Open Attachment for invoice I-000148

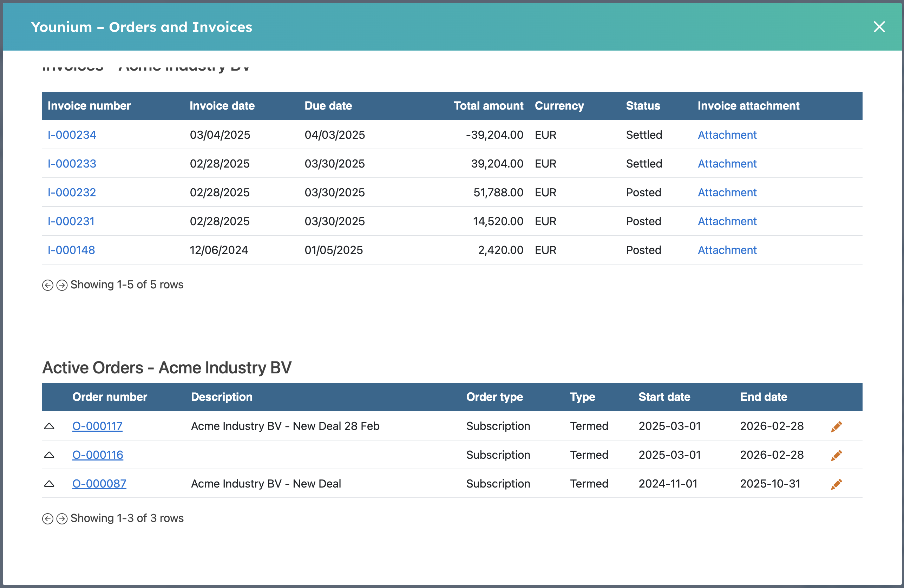click(x=727, y=250)
